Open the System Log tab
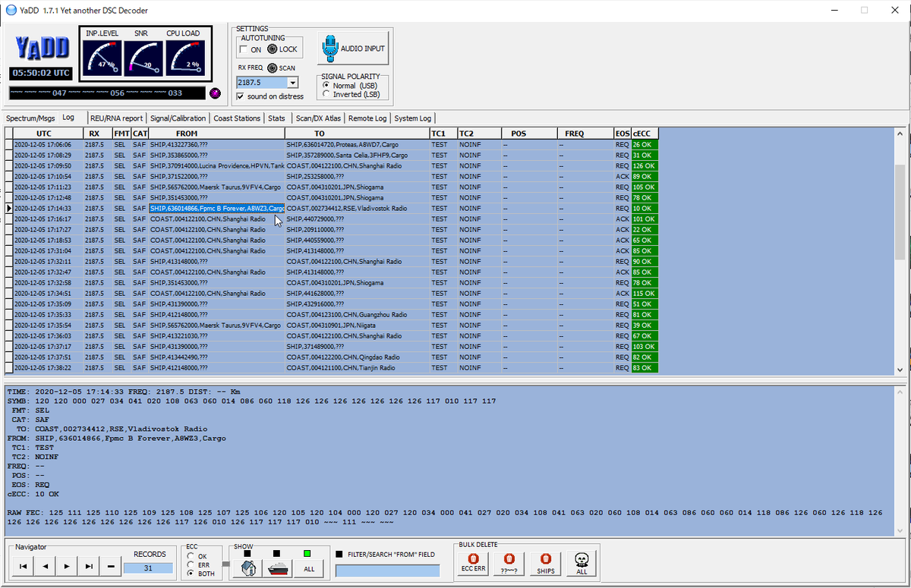 (413, 118)
